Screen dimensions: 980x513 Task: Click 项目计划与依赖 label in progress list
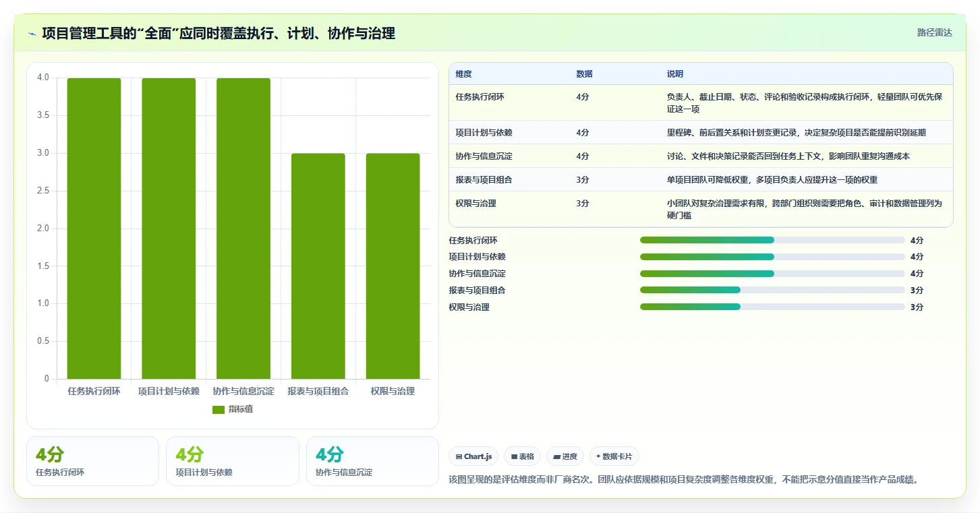(x=478, y=257)
